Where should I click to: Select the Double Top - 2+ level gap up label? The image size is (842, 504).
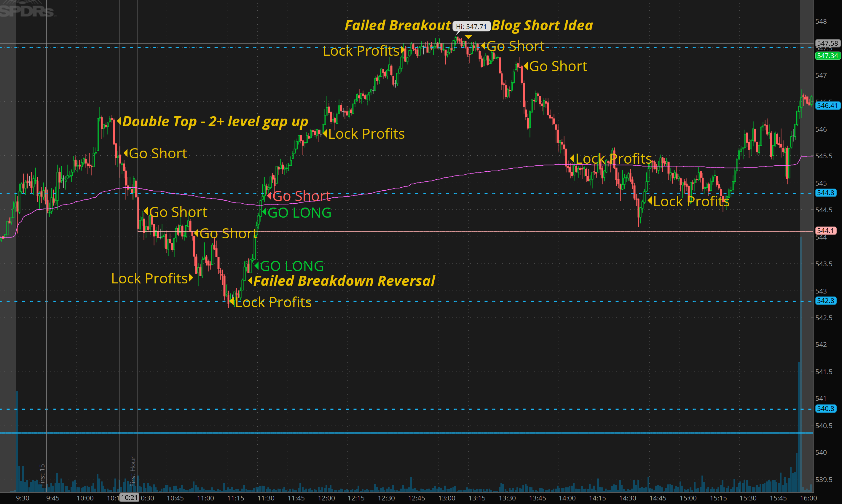[215, 122]
